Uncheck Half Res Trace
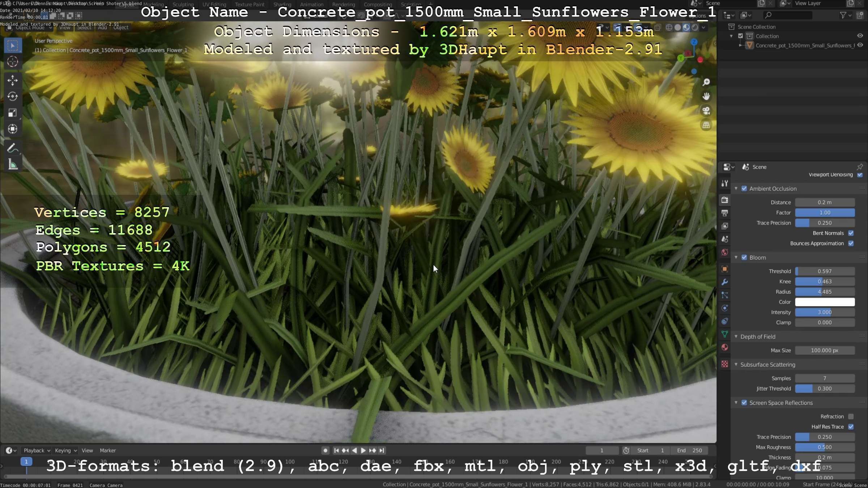Viewport: 868px width, 488px height. pyautogui.click(x=851, y=427)
